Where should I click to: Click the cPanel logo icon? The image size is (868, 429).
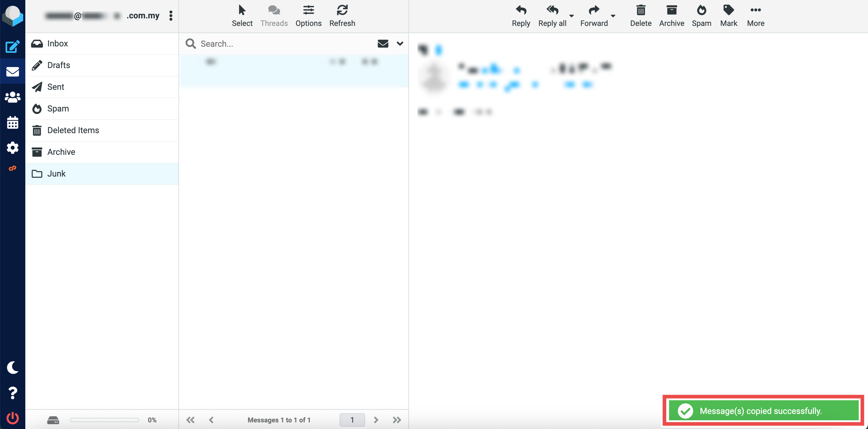(12, 168)
